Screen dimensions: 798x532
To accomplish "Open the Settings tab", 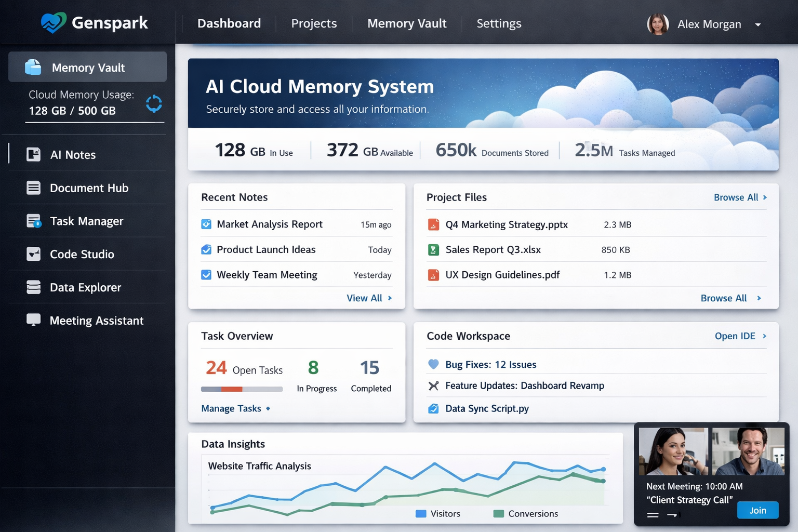I will click(x=499, y=23).
